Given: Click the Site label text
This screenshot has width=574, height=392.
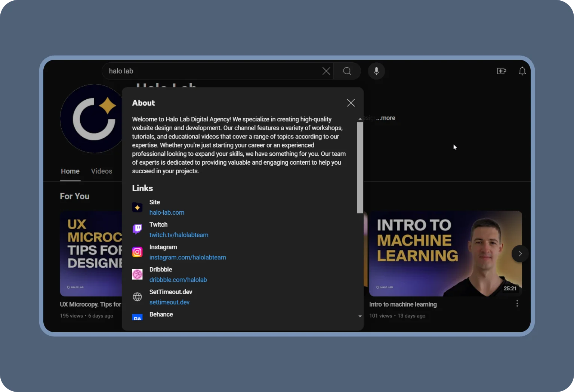Looking at the screenshot, I should [155, 202].
